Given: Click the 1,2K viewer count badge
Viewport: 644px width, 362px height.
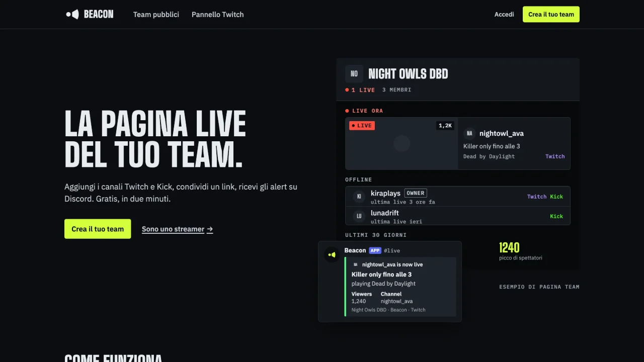Looking at the screenshot, I should point(445,126).
